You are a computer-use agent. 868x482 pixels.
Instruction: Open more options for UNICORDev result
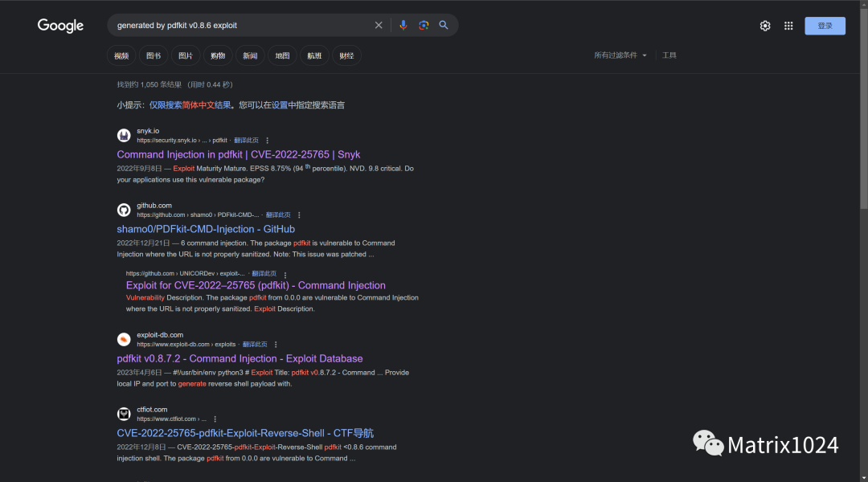(x=285, y=275)
